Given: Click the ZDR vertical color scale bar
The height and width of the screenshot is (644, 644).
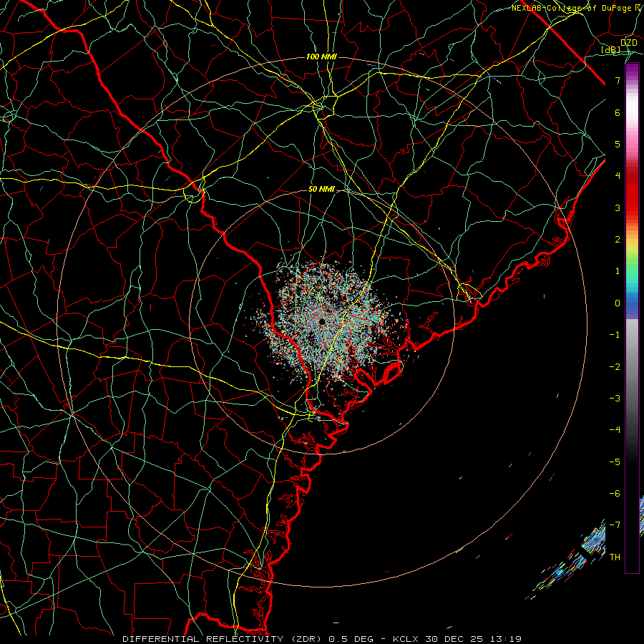Looking at the screenshot, I should pyautogui.click(x=632, y=318).
